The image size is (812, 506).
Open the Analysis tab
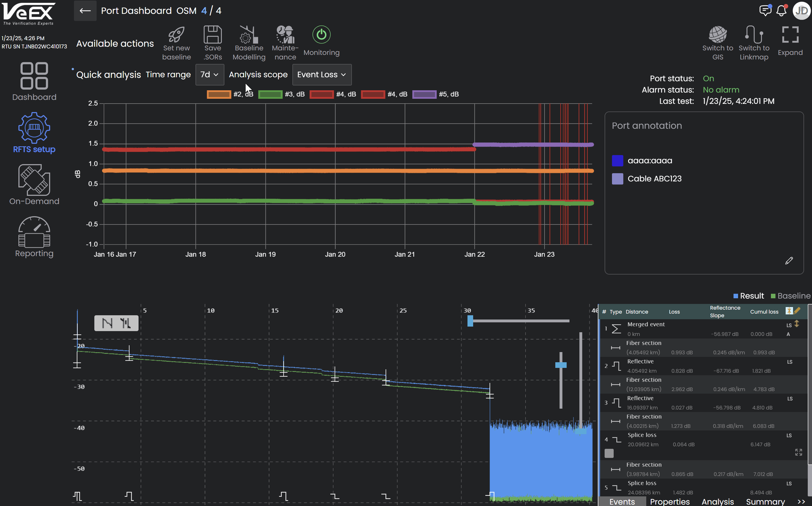pyautogui.click(x=718, y=502)
